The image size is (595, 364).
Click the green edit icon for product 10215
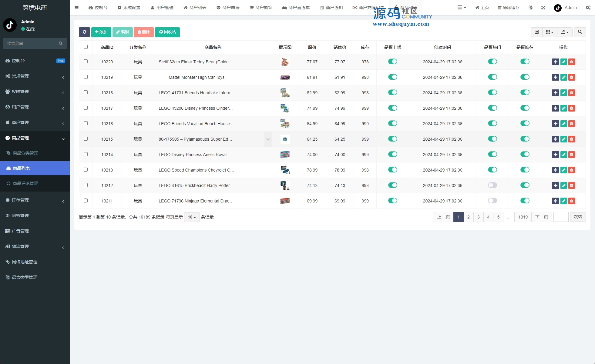tap(563, 139)
